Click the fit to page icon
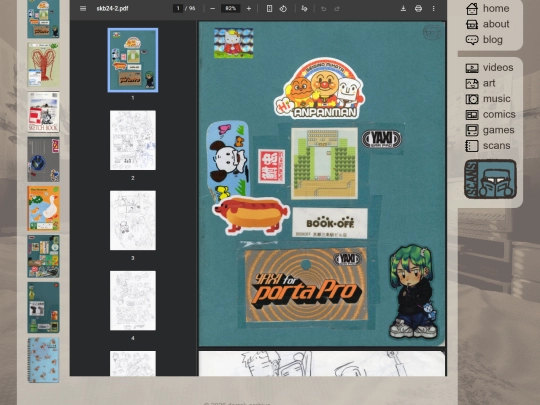This screenshot has width=540, height=405. pyautogui.click(x=269, y=9)
